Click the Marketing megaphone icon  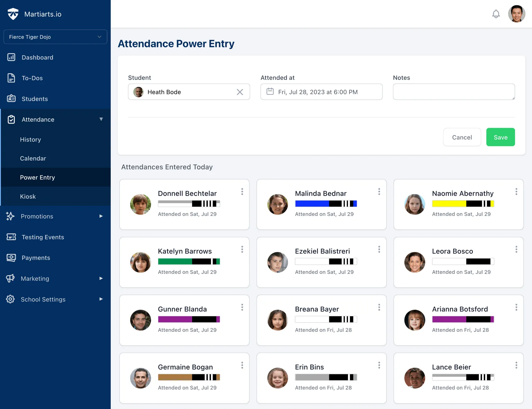[11, 278]
